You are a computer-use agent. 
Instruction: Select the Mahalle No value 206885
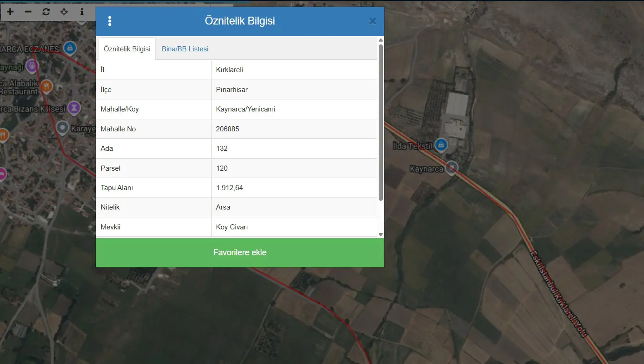click(294, 129)
